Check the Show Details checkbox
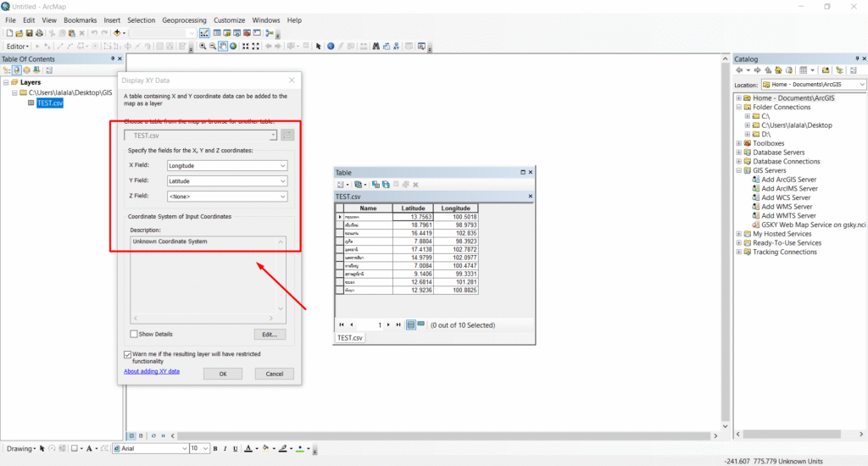This screenshot has width=868, height=466. (133, 334)
